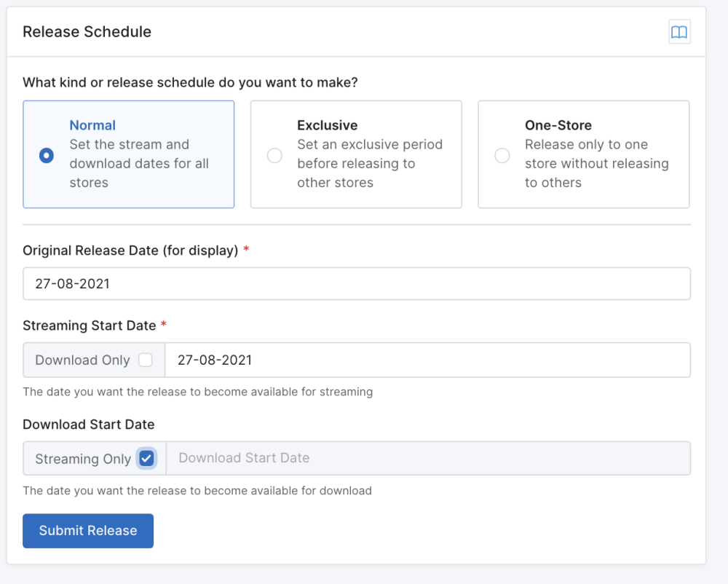
Task: Click the Exclusive card title text
Action: point(327,125)
